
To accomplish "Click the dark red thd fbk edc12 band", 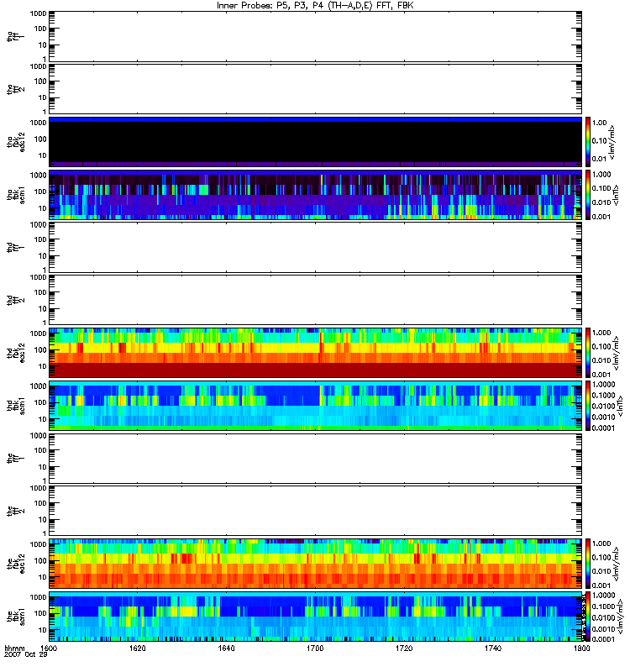I will [316, 370].
